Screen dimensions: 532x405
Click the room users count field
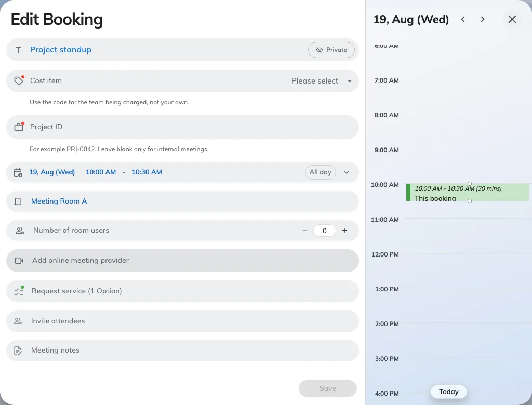coord(325,231)
